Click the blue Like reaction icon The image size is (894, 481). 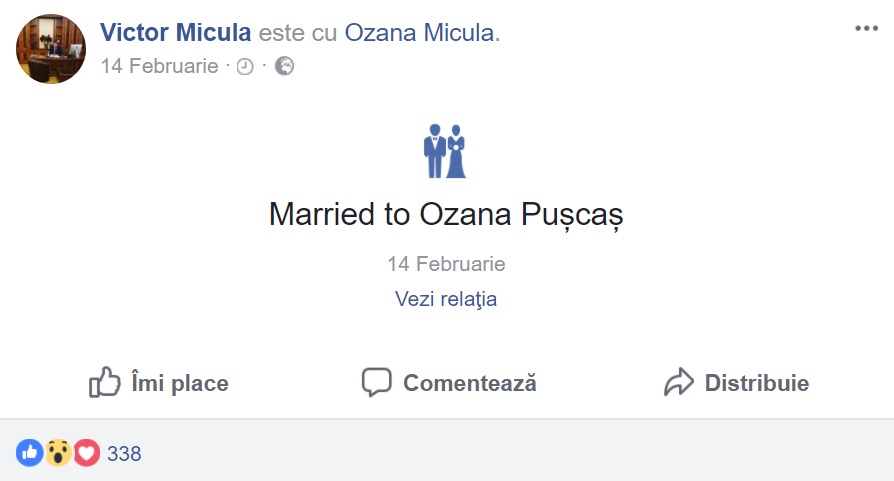coord(29,453)
